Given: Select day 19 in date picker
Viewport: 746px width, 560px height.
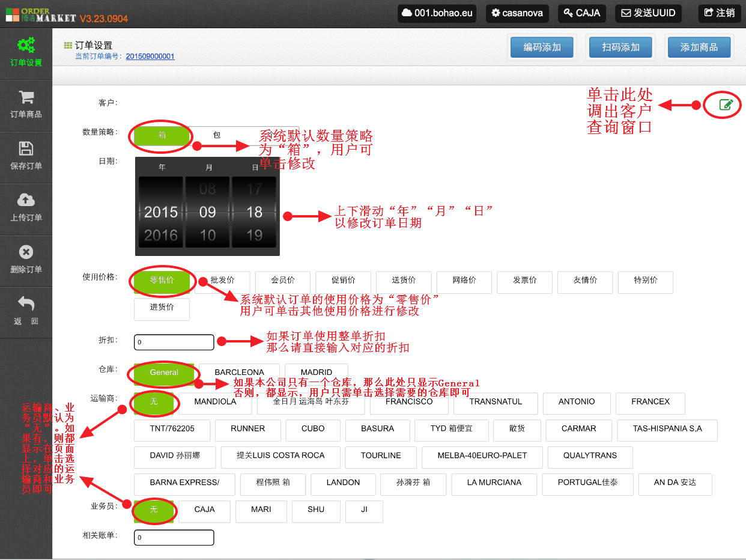Looking at the screenshot, I should coord(254,235).
